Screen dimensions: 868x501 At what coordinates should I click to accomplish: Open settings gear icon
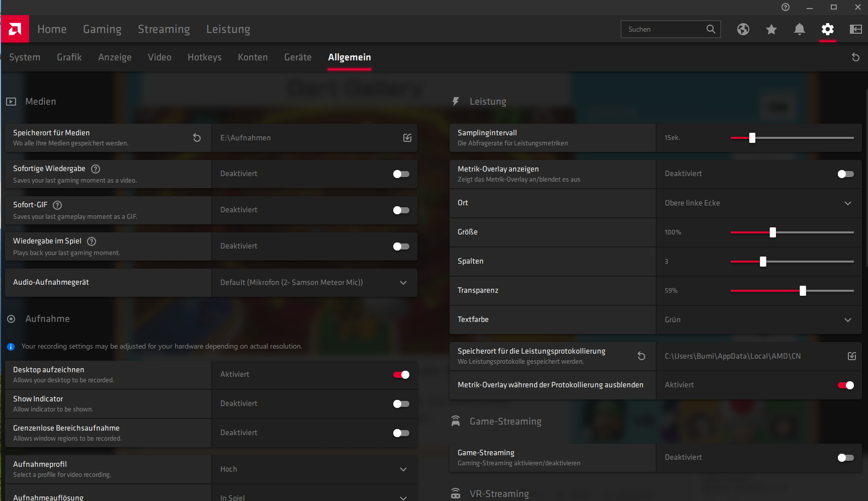tap(828, 29)
